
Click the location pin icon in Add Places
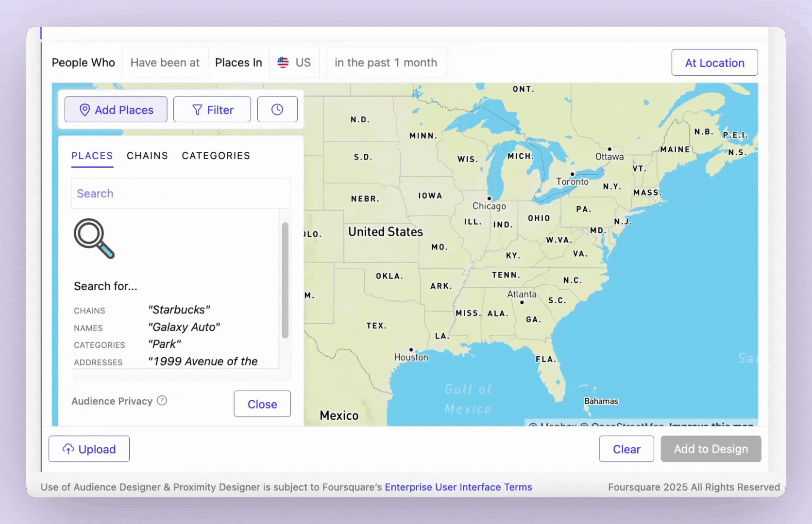pos(85,110)
